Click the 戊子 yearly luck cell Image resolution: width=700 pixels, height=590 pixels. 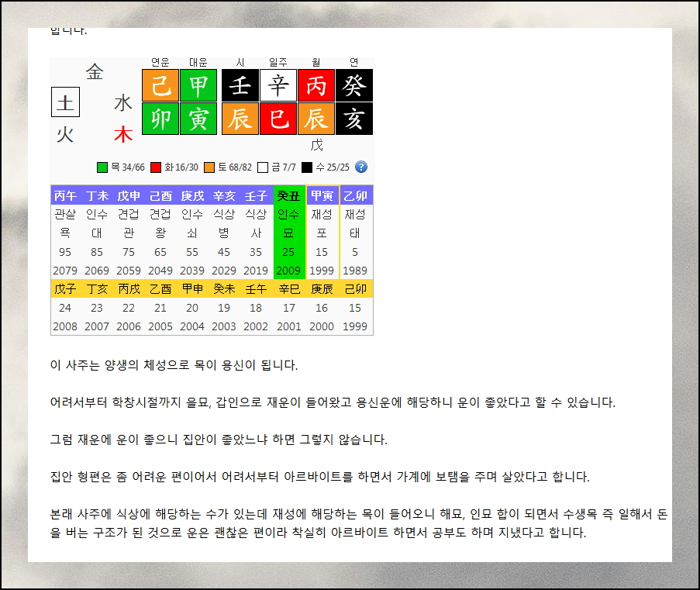tap(66, 289)
